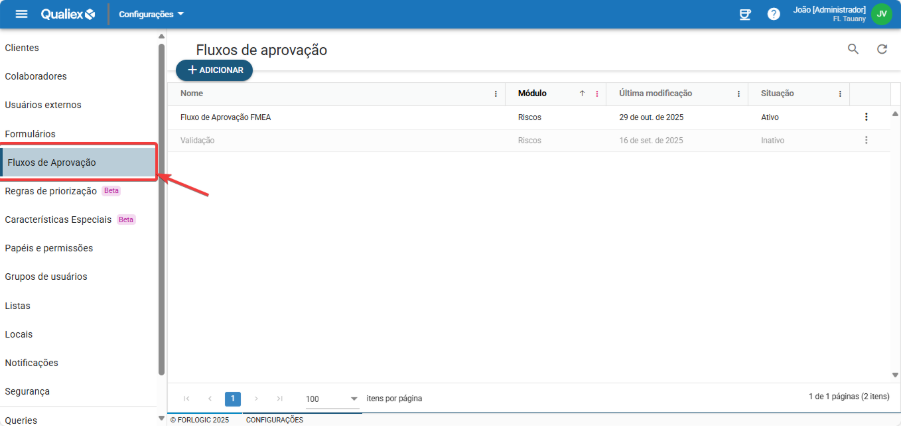Sort by Módulo column arrow
This screenshot has height=426, width=901.
(x=582, y=94)
